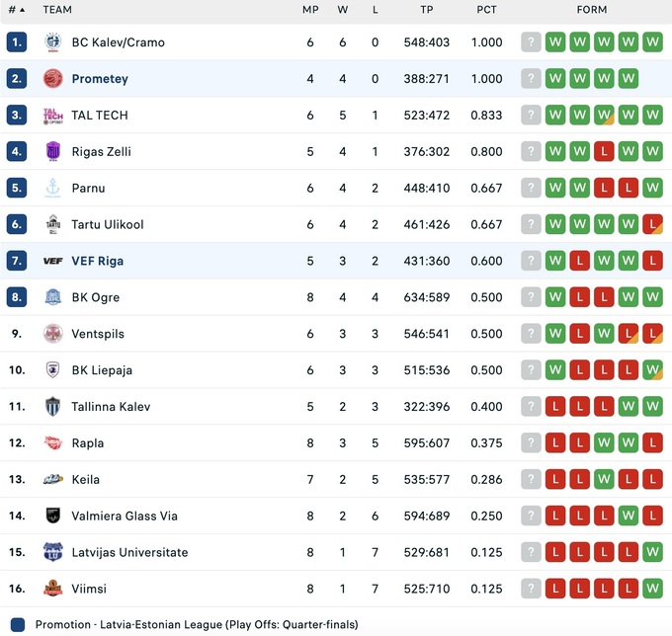Click the Tallinna Kalev shield logo

[x=52, y=407]
